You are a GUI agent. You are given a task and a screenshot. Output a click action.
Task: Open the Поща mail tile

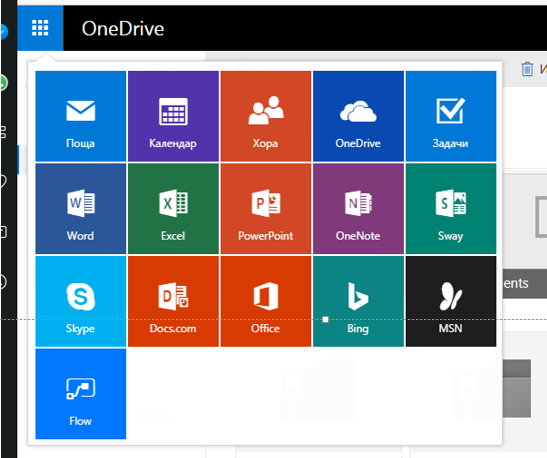point(81,116)
